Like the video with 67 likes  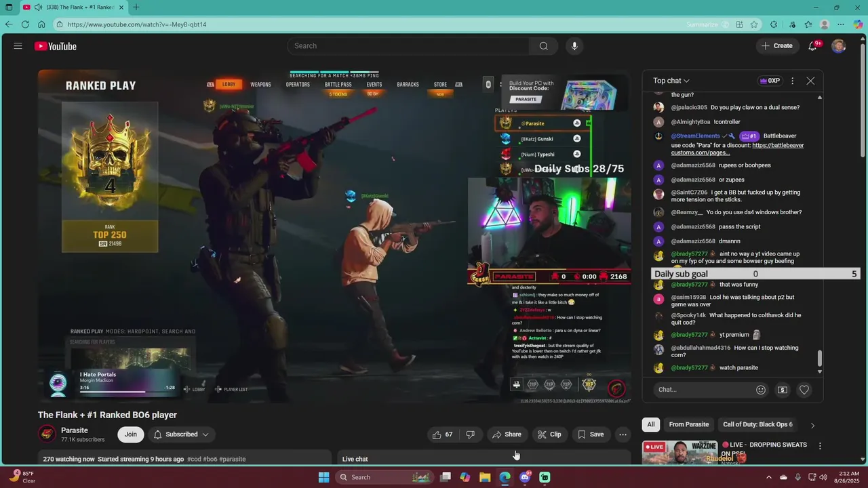tap(443, 434)
